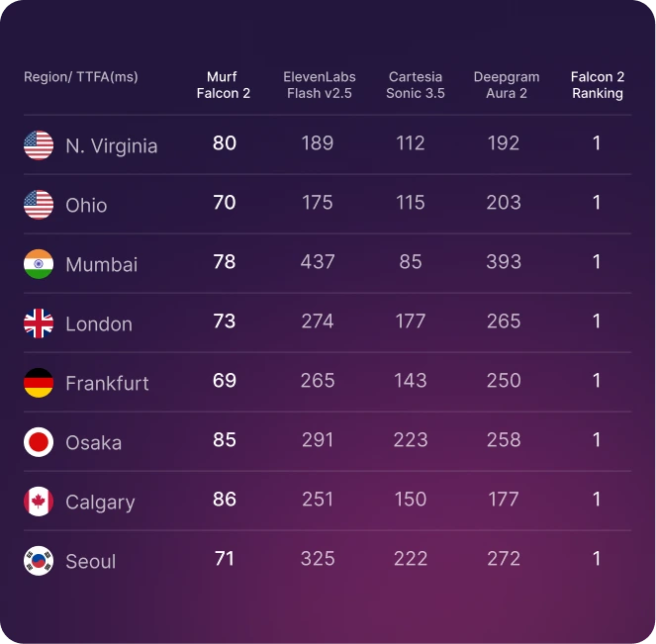Click Cartesia value 223 in Osaka row
Viewport: 656px width, 644px height.
(411, 440)
